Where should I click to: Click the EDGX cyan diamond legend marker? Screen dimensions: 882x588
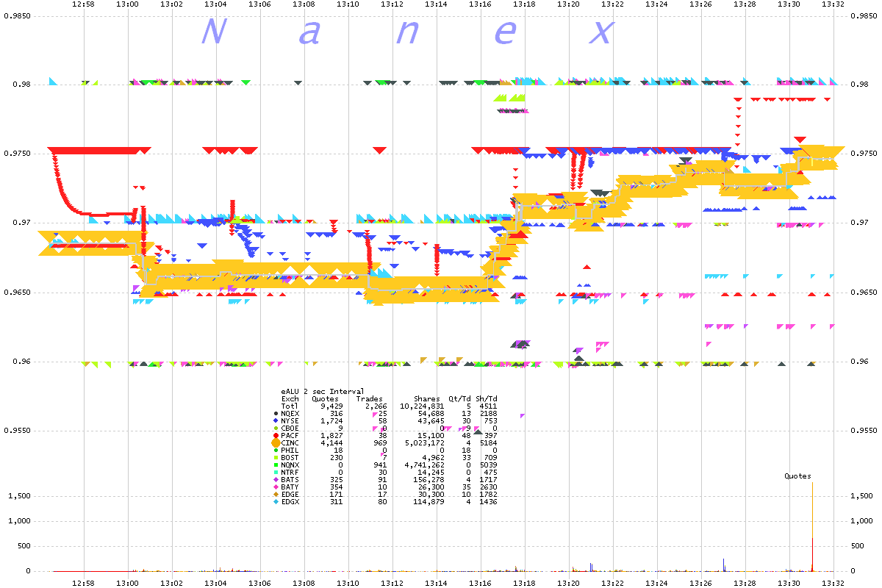point(276,502)
